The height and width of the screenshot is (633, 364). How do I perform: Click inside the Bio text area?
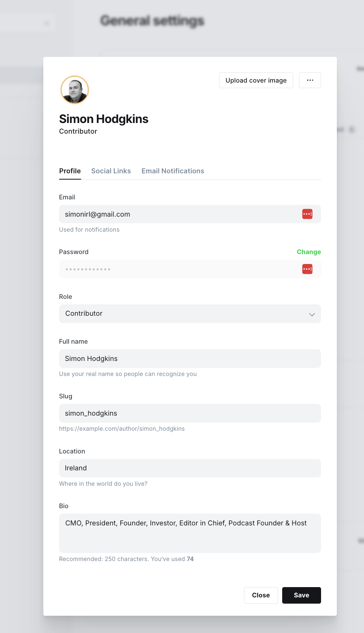coord(190,533)
